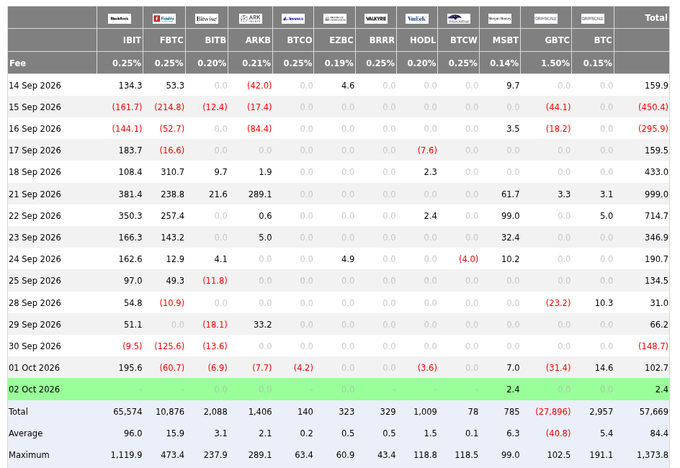Click the 17 Sep 2026 date row
Viewport: 680px width, 468px height.
click(x=35, y=151)
